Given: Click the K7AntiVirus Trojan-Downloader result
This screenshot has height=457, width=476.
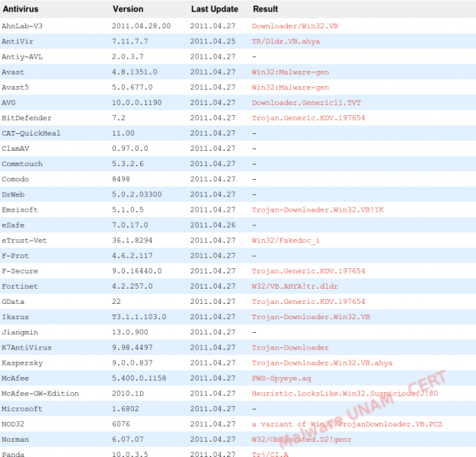Looking at the screenshot, I should click(290, 347).
